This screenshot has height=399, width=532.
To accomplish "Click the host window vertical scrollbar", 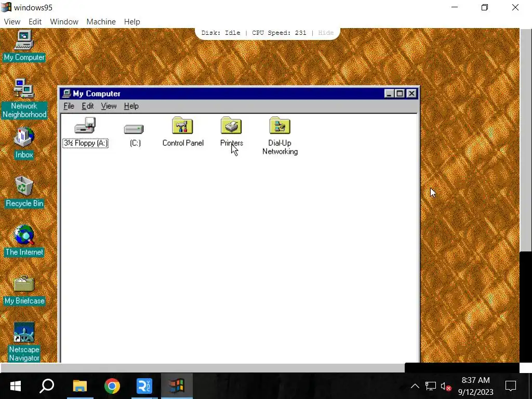I will [526, 139].
